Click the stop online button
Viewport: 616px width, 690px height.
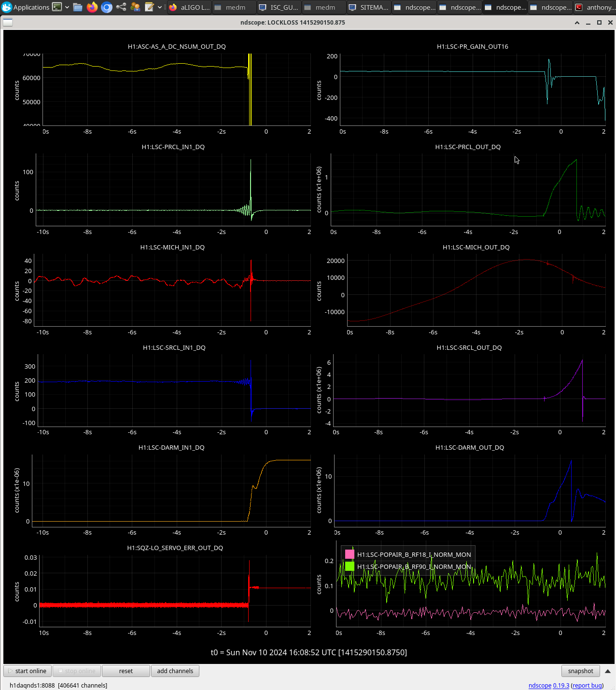pos(77,671)
